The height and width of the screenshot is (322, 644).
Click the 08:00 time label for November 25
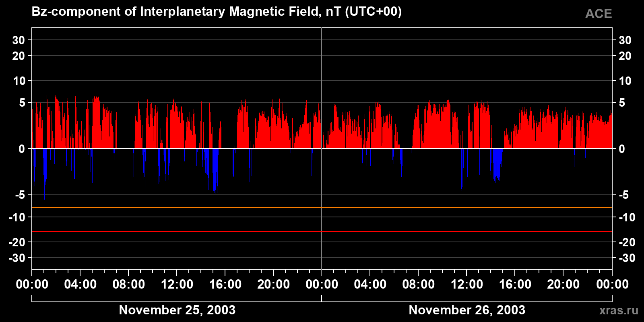point(129,285)
